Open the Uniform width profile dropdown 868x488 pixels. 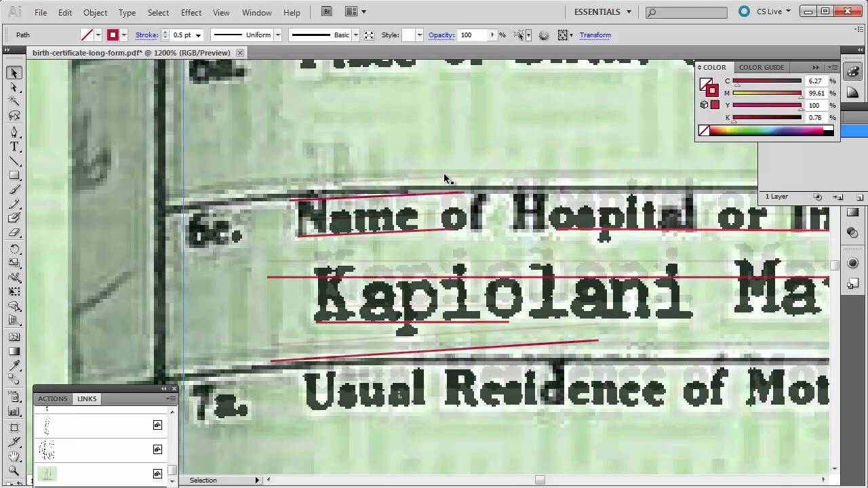(x=277, y=35)
